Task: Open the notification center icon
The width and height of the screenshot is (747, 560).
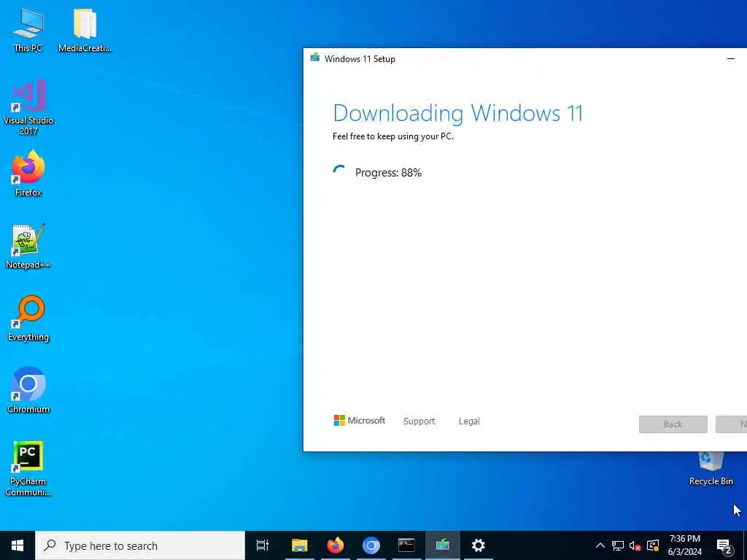Action: click(724, 545)
